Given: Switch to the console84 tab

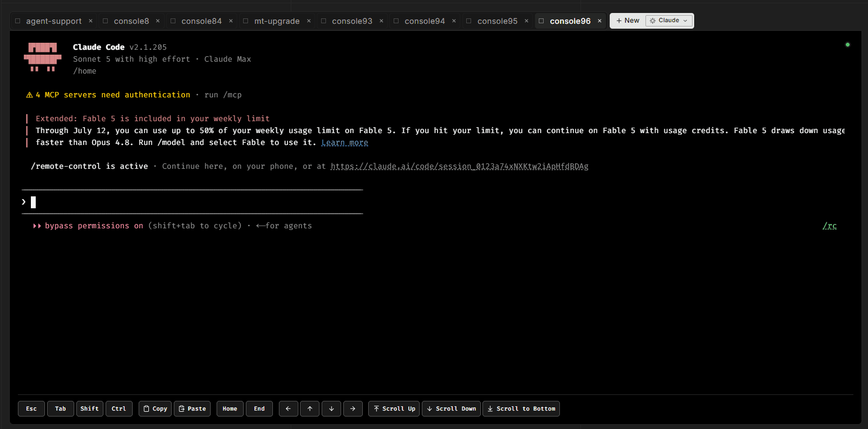Looking at the screenshot, I should click(201, 21).
